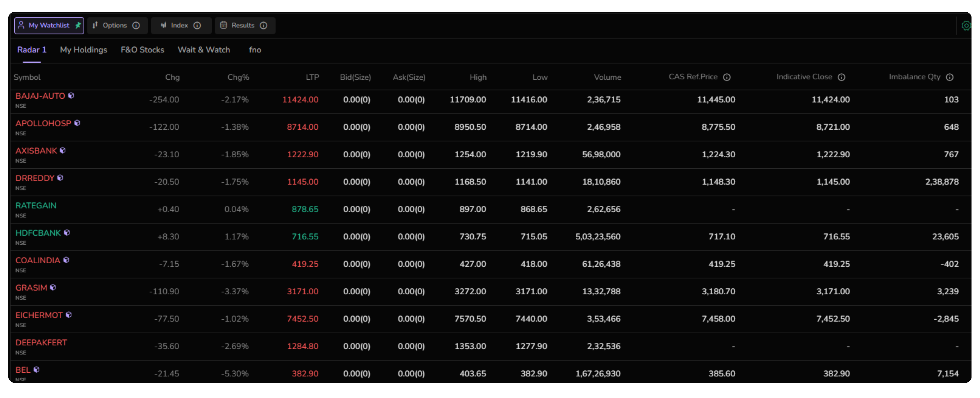Image resolution: width=980 pixels, height=398 pixels.
Task: Click the arrows icon in Options button
Action: click(95, 25)
